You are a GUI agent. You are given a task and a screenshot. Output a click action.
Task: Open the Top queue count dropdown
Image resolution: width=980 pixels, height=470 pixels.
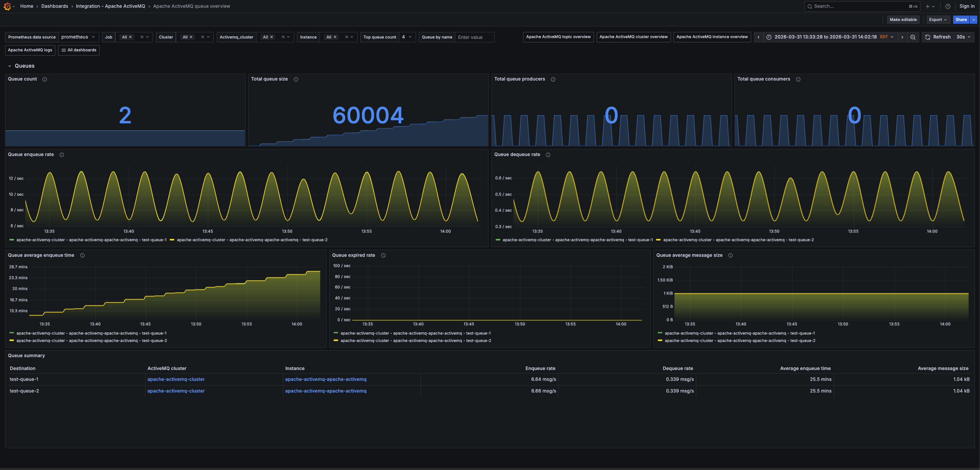[x=407, y=37]
